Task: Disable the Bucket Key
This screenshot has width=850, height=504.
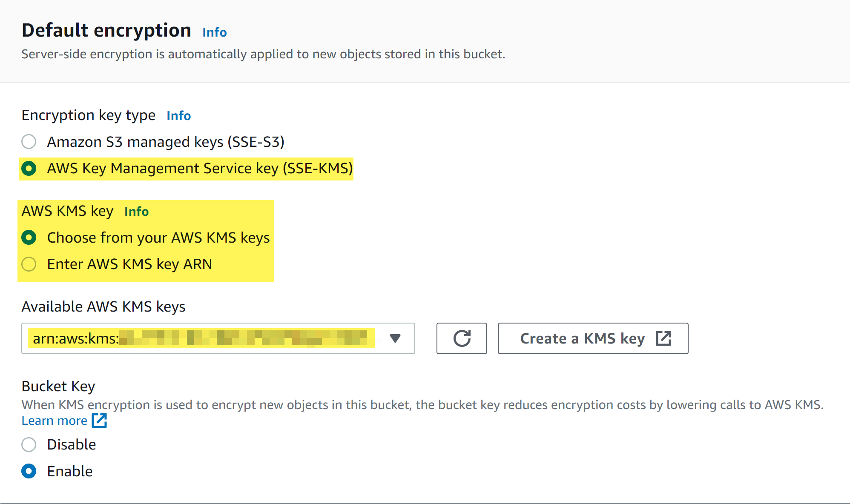Action: [x=29, y=445]
